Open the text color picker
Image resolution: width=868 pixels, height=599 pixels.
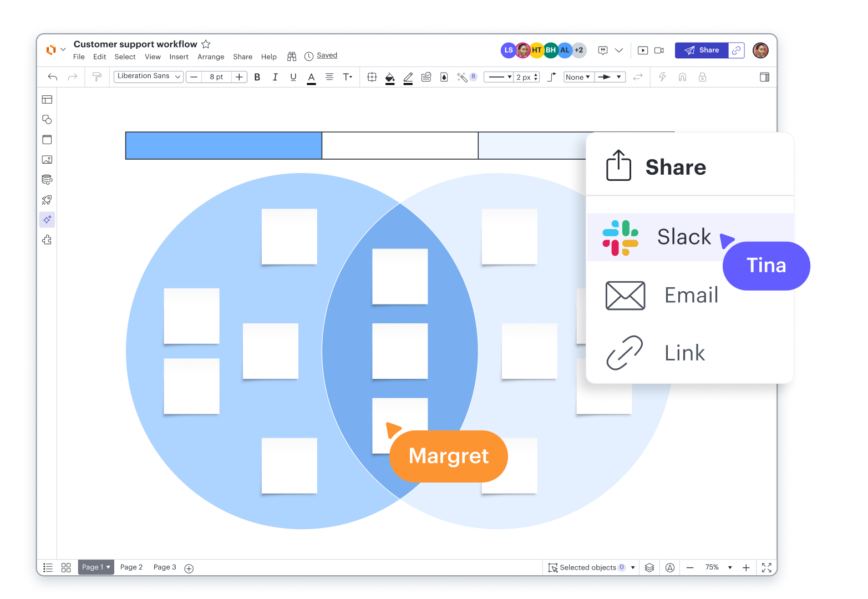point(312,78)
